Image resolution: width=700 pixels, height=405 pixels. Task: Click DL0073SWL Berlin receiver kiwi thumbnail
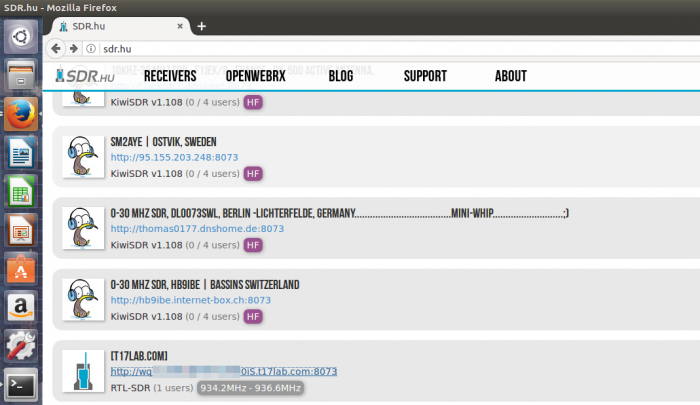pyautogui.click(x=83, y=228)
